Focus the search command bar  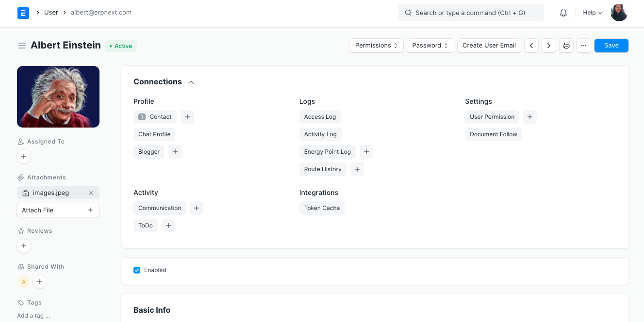click(x=471, y=13)
